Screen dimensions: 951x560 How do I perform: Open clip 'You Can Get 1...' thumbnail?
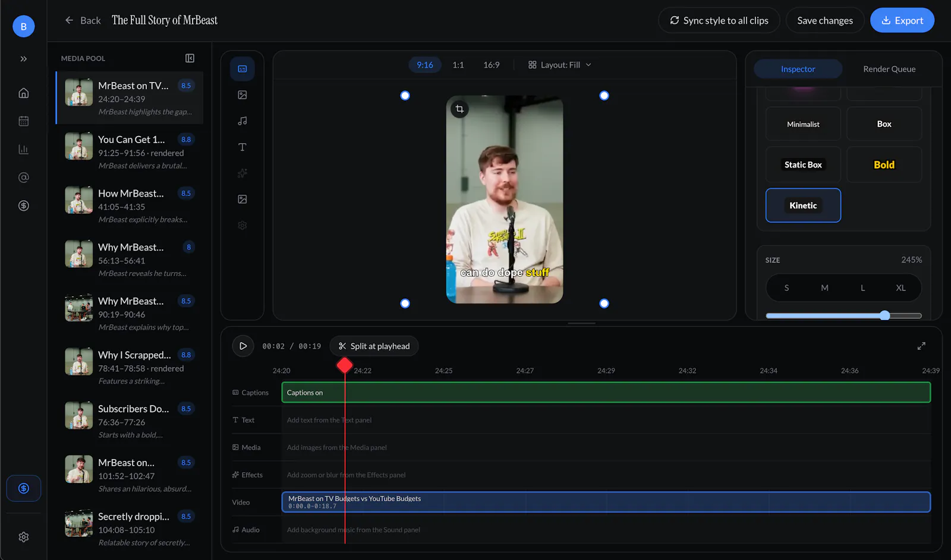coord(78,146)
